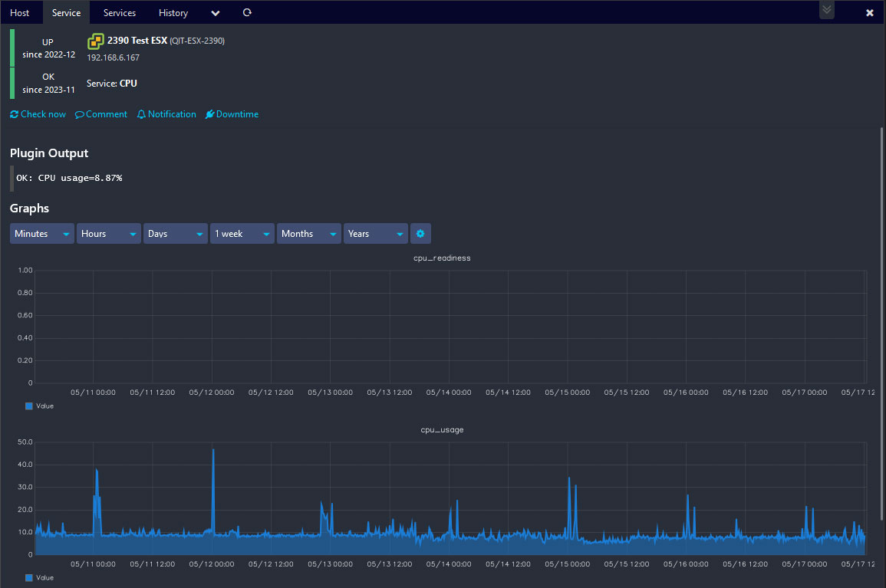Screen dimensions: 886x588
Task: Switch to the History tab
Action: click(x=173, y=13)
